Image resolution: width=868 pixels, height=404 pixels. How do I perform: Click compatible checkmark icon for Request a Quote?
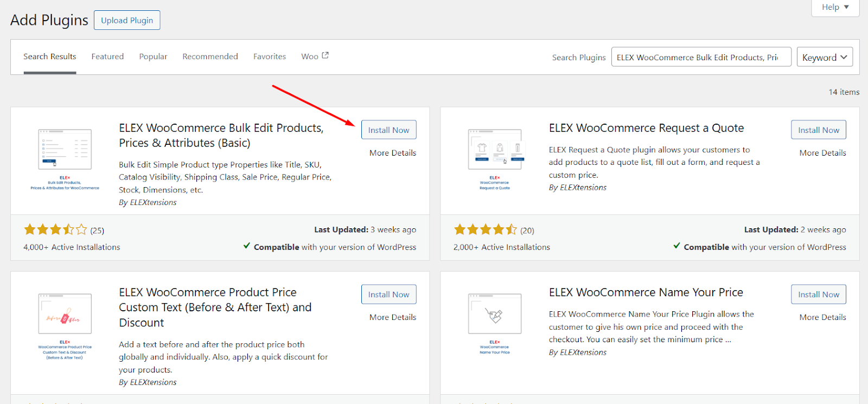click(x=676, y=246)
